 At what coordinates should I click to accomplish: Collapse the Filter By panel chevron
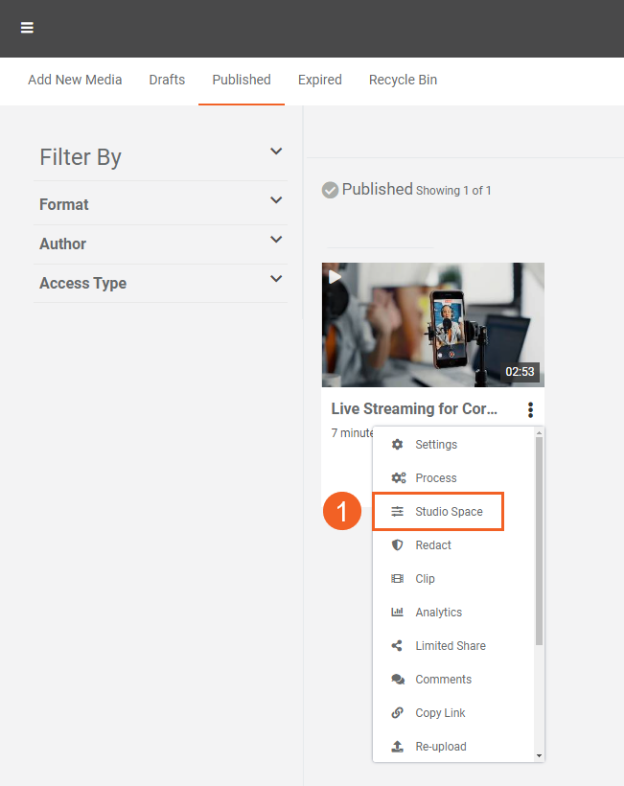(x=276, y=152)
